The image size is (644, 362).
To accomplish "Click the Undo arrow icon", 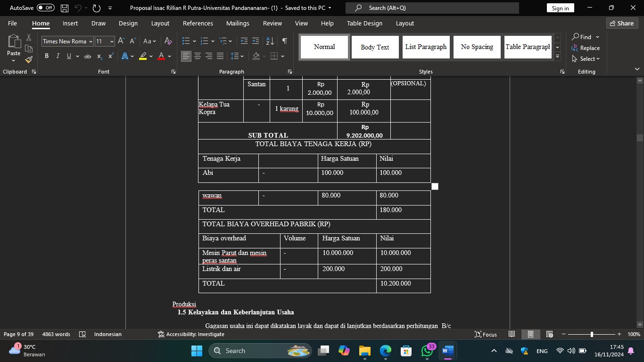I will (79, 8).
